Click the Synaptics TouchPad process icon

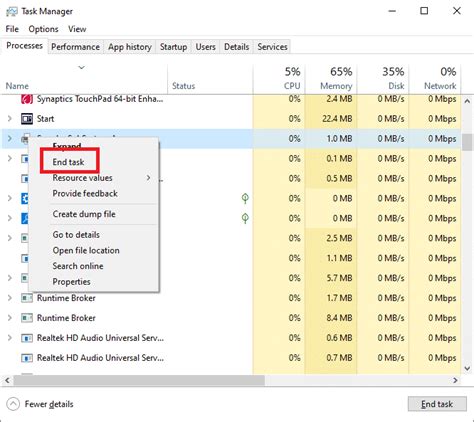click(x=27, y=99)
